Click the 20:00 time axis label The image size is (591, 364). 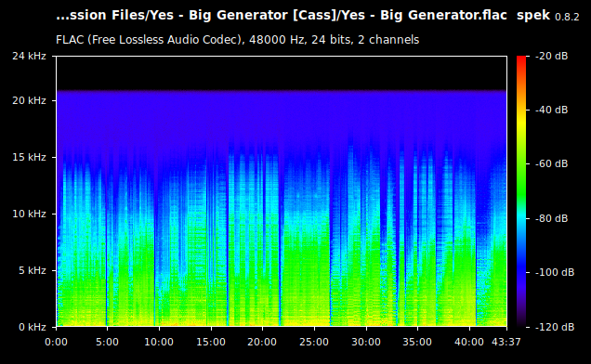coord(262,342)
